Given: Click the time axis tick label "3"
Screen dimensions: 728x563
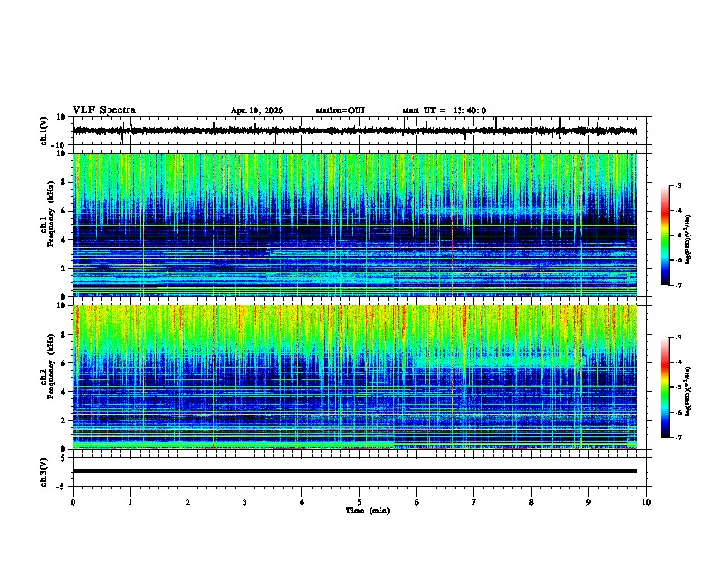Looking at the screenshot, I should click(245, 502).
